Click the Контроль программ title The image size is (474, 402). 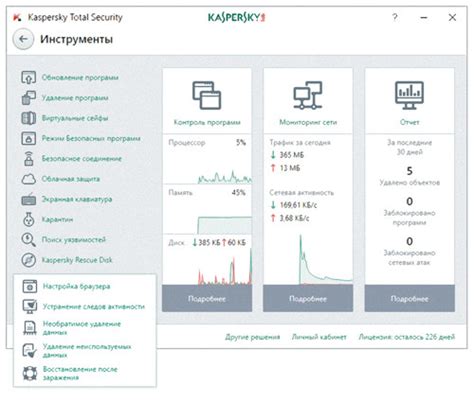(x=207, y=122)
